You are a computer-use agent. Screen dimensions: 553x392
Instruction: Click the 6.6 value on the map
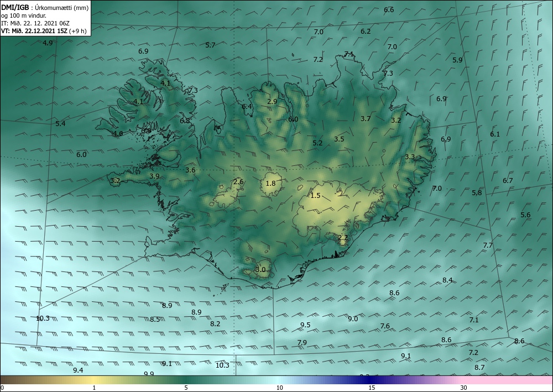click(389, 10)
